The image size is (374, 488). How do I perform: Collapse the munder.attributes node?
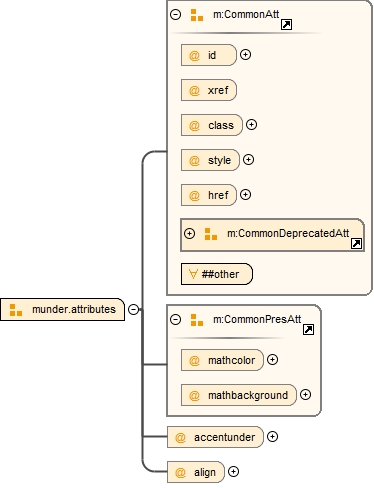click(133, 309)
